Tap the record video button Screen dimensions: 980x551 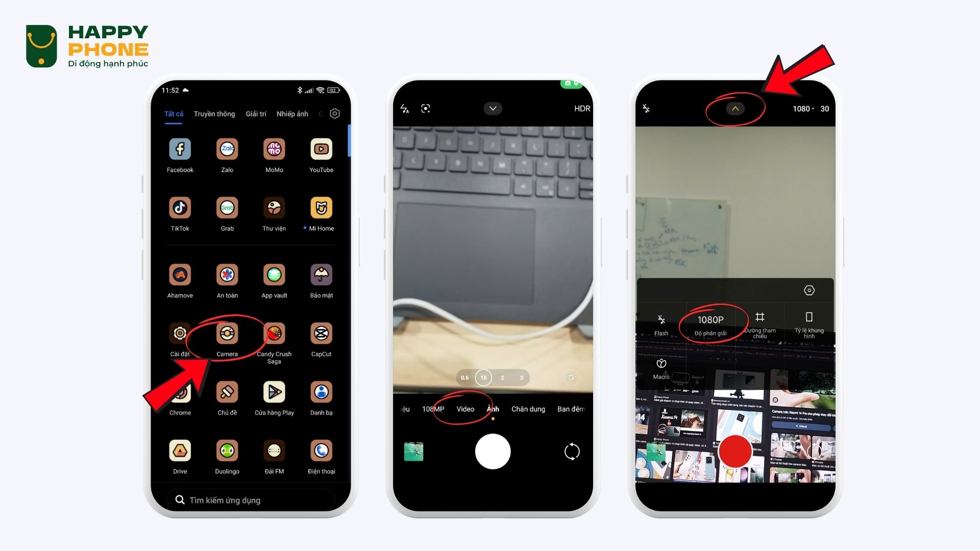(x=735, y=452)
